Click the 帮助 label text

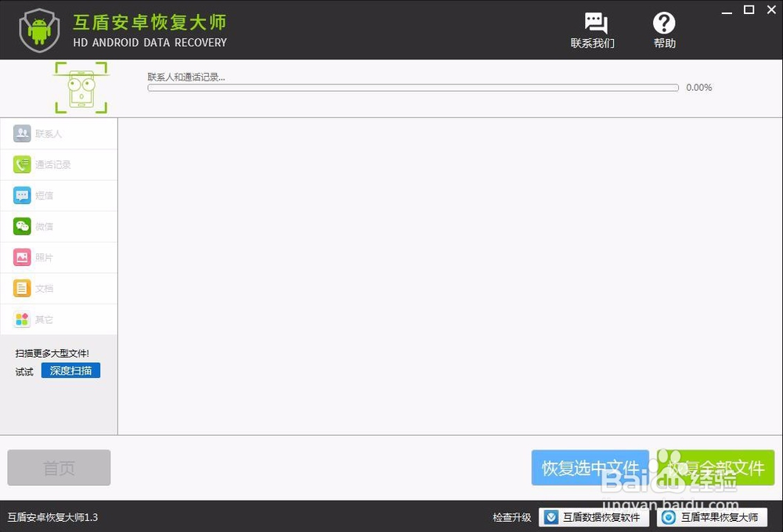(x=665, y=43)
